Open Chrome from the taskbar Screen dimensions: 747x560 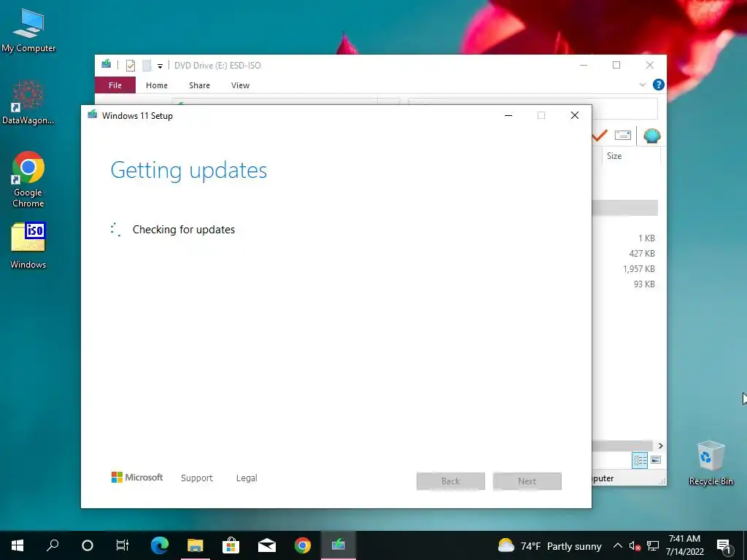pyautogui.click(x=303, y=545)
